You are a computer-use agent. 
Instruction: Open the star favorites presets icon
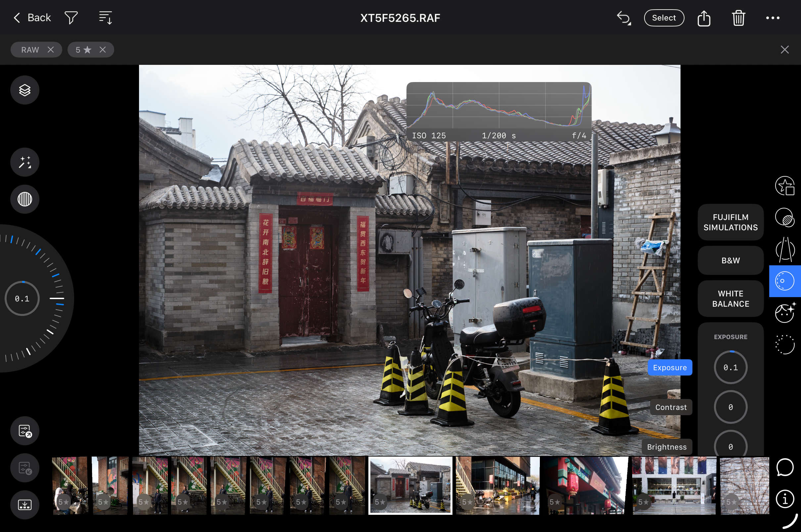tap(784, 186)
